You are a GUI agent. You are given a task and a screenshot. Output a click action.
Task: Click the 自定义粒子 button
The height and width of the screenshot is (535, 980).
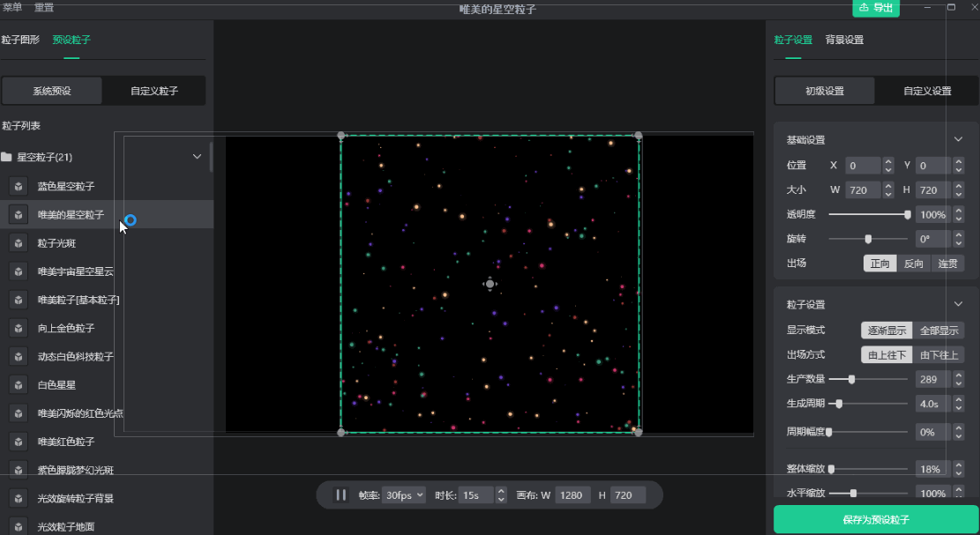[153, 90]
